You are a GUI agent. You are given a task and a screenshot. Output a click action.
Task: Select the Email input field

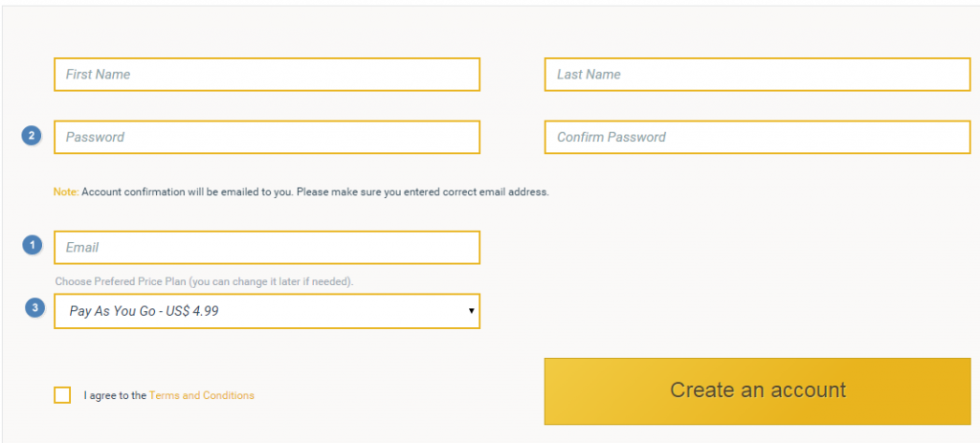tap(267, 248)
